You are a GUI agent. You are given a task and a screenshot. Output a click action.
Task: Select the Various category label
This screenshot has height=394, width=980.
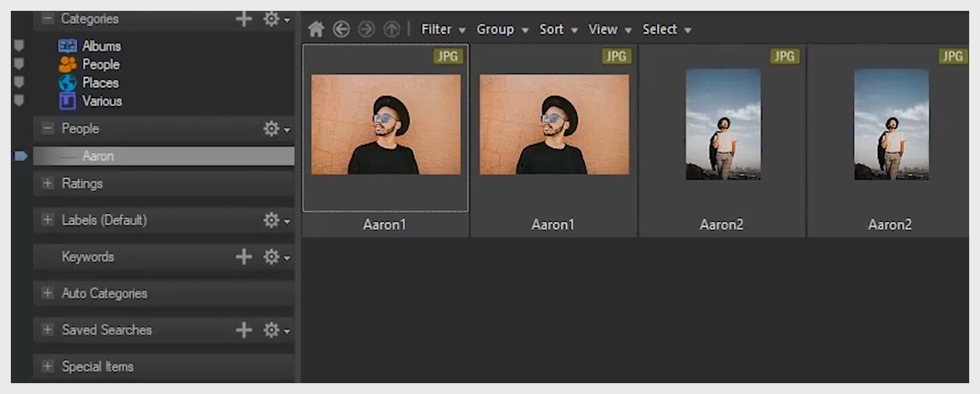(x=102, y=101)
